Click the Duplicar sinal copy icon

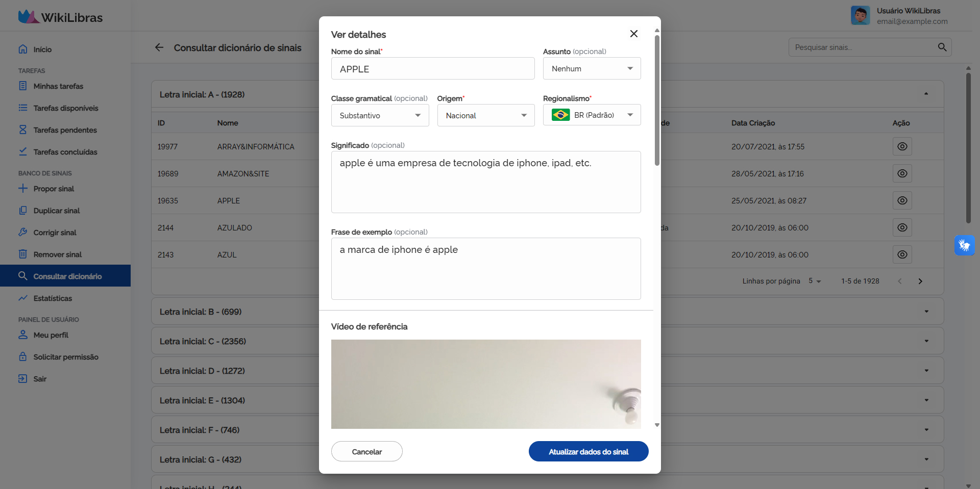click(23, 210)
